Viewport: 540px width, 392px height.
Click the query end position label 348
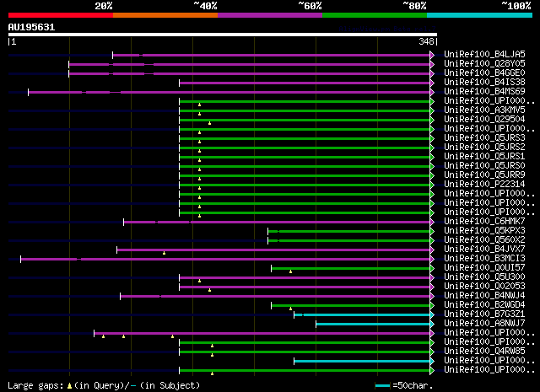click(426, 41)
